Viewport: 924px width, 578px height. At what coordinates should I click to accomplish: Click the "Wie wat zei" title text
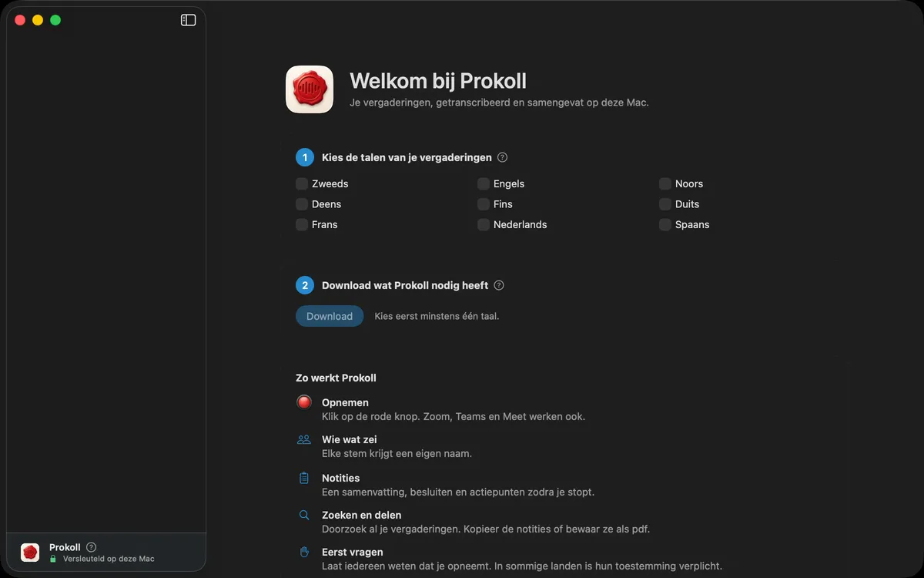(x=350, y=439)
